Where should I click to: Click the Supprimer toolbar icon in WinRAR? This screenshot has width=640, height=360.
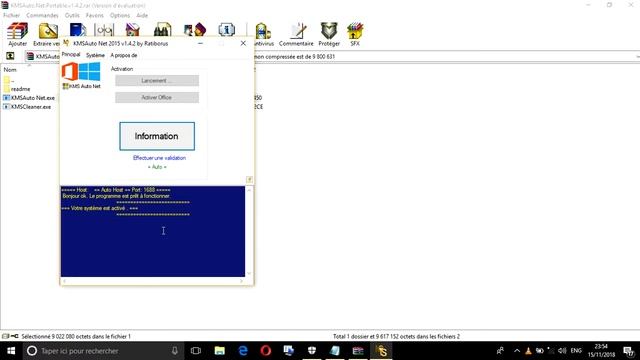[133, 30]
